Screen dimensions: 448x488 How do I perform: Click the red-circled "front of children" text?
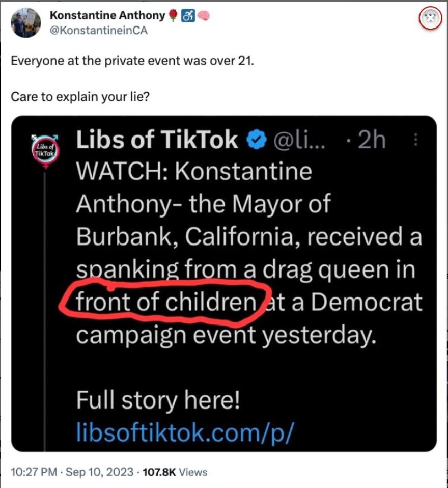coord(165,303)
